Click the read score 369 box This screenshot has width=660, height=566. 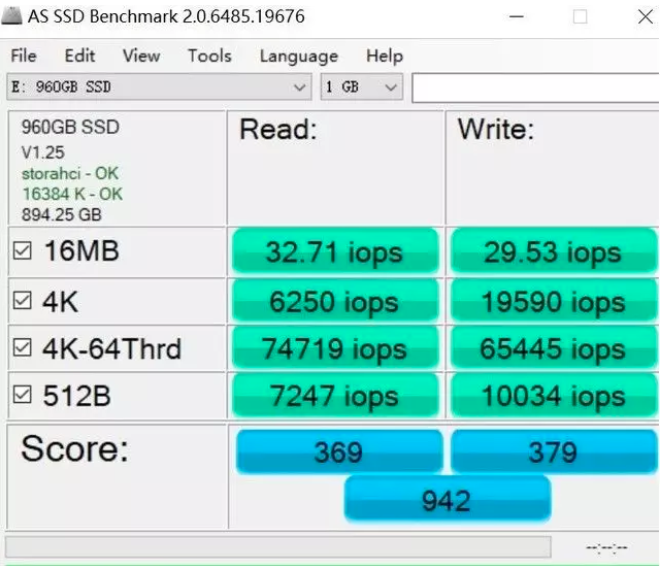338,452
